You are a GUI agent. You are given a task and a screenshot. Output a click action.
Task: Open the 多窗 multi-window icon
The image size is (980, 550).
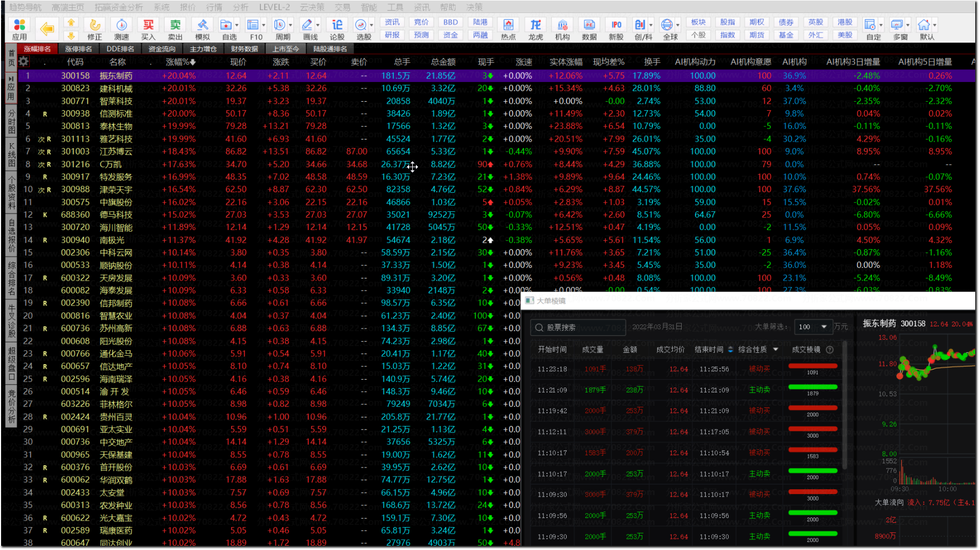(x=898, y=29)
